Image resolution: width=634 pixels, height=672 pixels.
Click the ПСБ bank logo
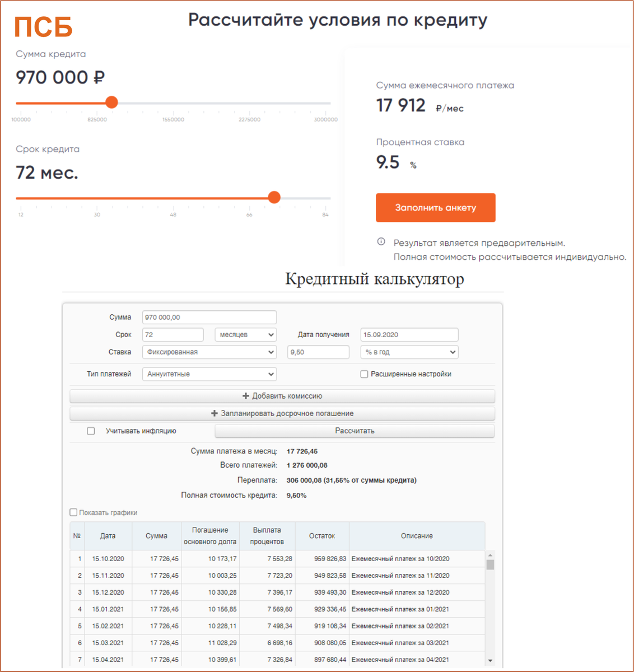coord(44,26)
